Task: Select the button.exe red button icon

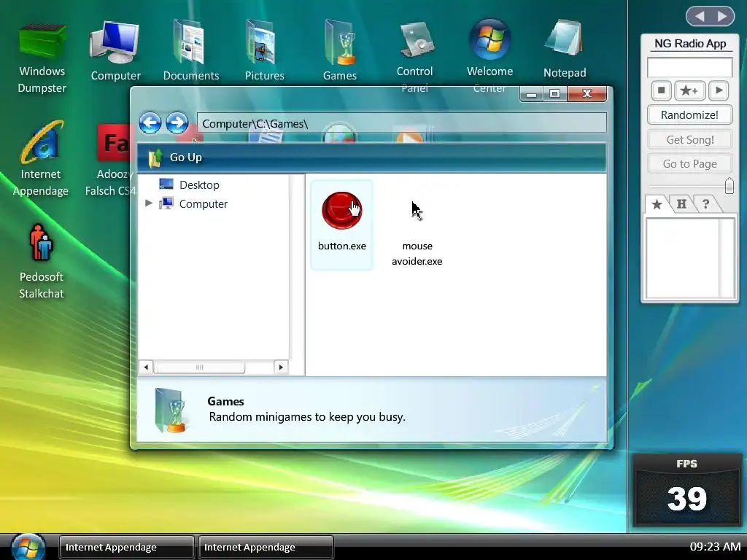Action: (341, 210)
